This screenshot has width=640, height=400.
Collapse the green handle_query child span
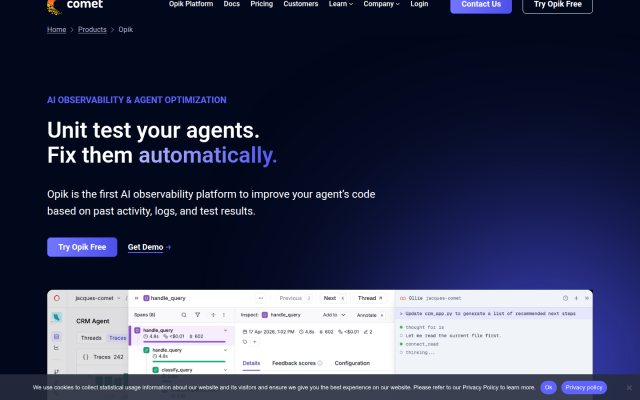coord(225,350)
